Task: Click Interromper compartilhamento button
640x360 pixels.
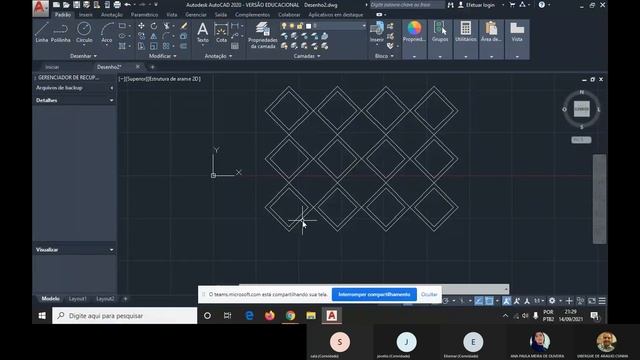Action: (x=374, y=294)
